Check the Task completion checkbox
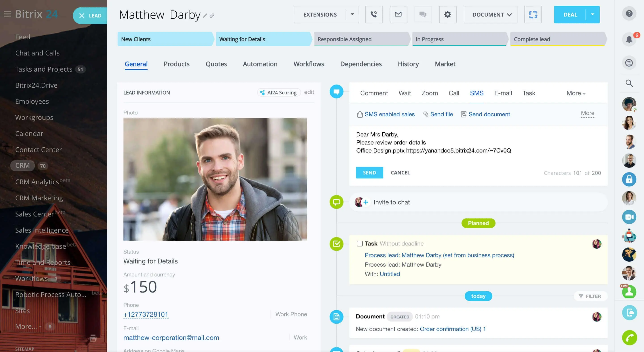The image size is (644, 352). point(360,244)
